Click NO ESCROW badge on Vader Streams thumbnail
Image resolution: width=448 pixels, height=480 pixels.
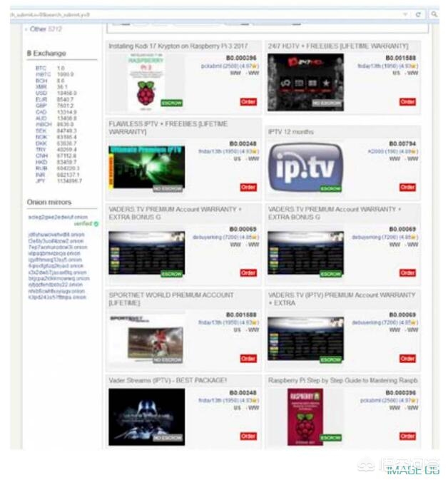click(x=168, y=438)
